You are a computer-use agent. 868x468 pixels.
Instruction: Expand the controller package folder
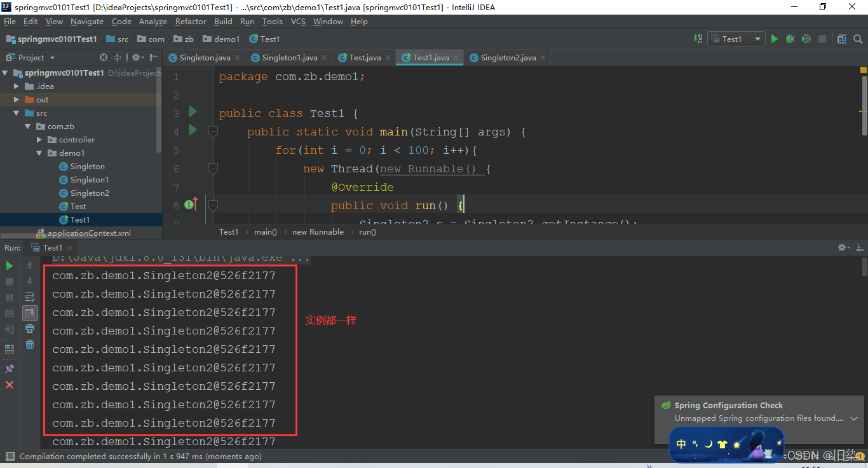tap(39, 140)
